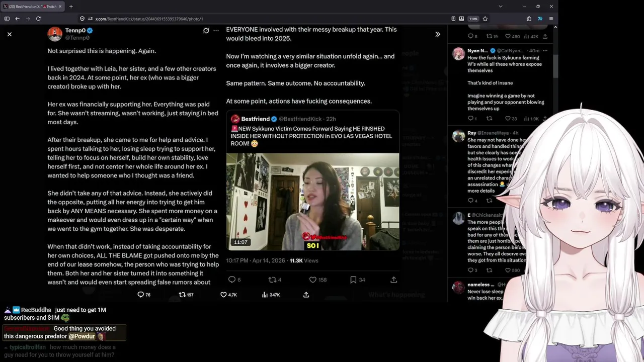Open typicaltrollfan's username in chat
Viewport: 644px width, 362px height.
[28, 347]
